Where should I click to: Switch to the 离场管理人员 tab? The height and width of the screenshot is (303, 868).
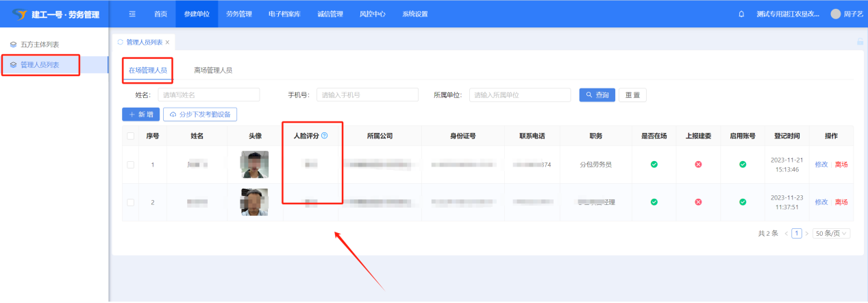click(213, 70)
